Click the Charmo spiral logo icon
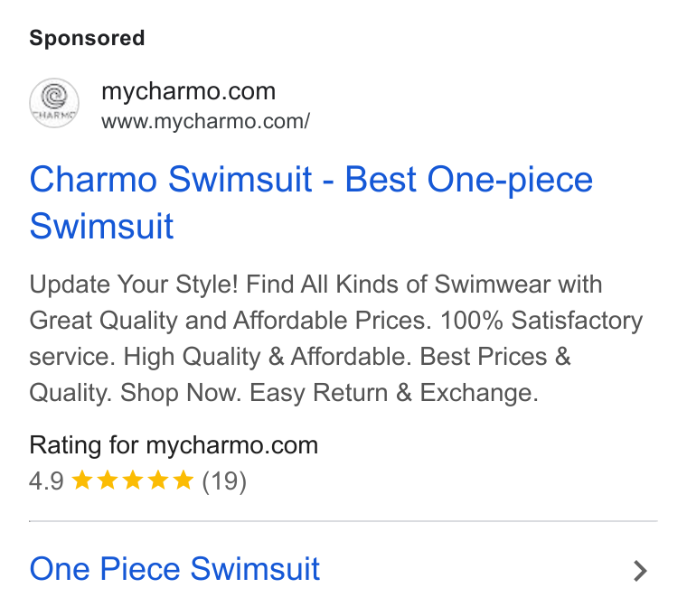Screen dimensions: 687x616 click(x=54, y=103)
